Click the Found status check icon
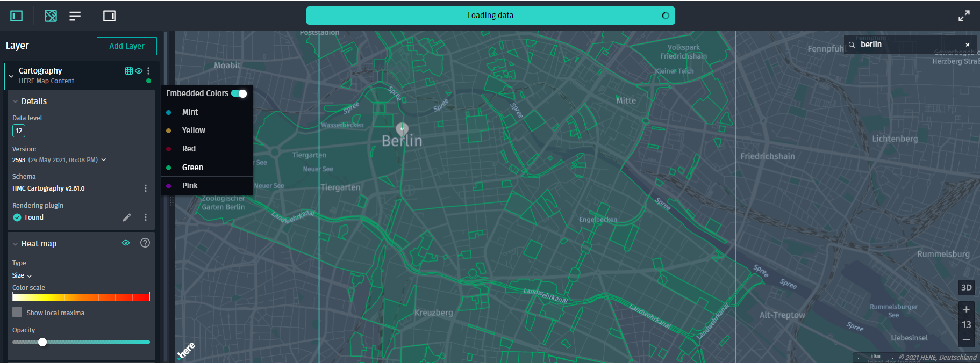The image size is (980, 363). pos(17,217)
